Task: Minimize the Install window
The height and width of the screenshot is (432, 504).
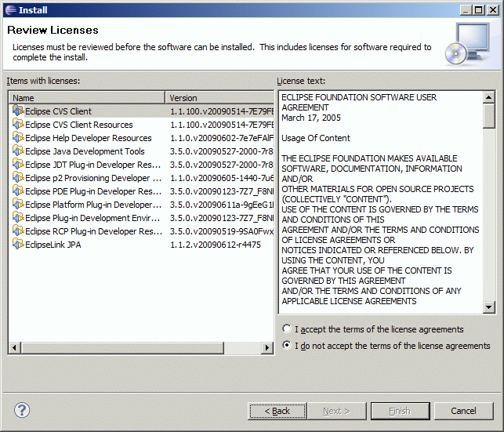Action: pyautogui.click(x=466, y=10)
